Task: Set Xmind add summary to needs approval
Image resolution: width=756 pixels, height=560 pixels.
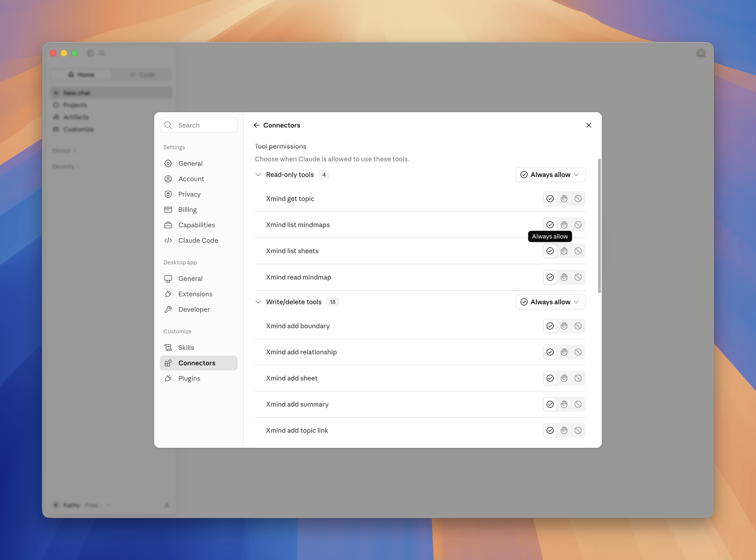Action: pos(564,404)
